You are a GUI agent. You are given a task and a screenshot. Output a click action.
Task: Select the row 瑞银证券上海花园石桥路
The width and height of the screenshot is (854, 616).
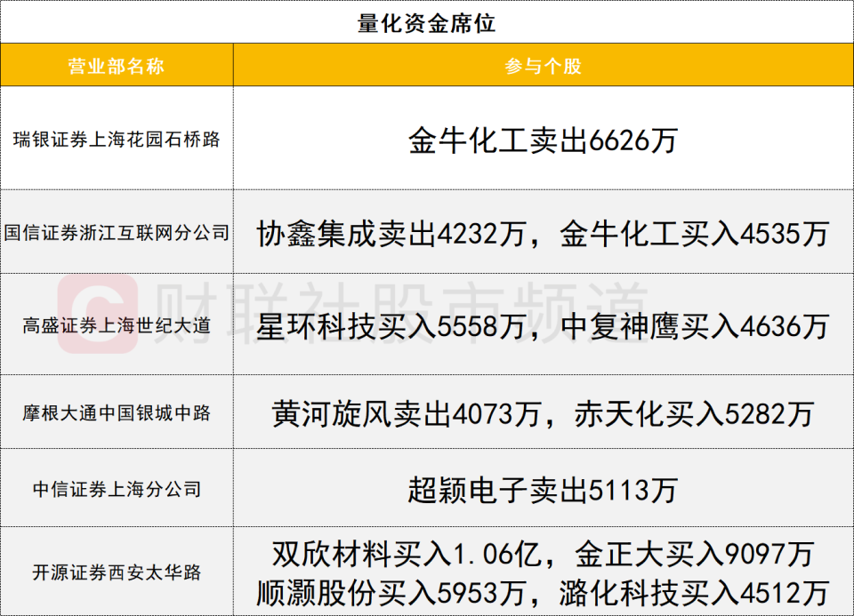point(427,138)
